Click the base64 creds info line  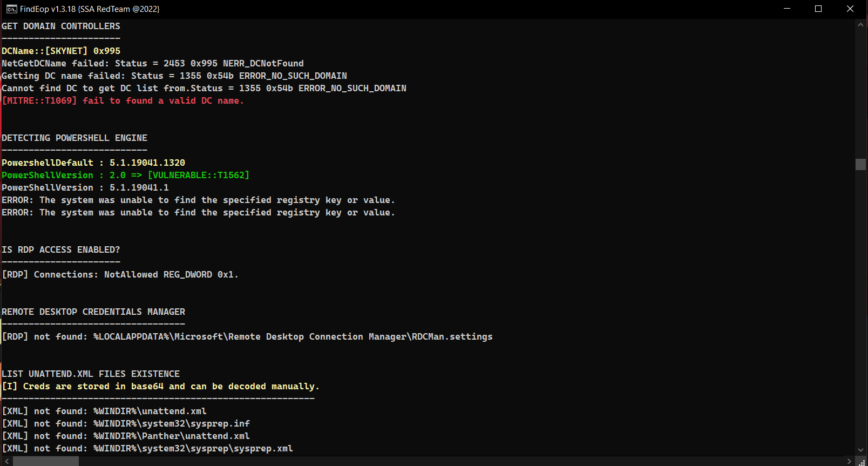[x=161, y=386]
